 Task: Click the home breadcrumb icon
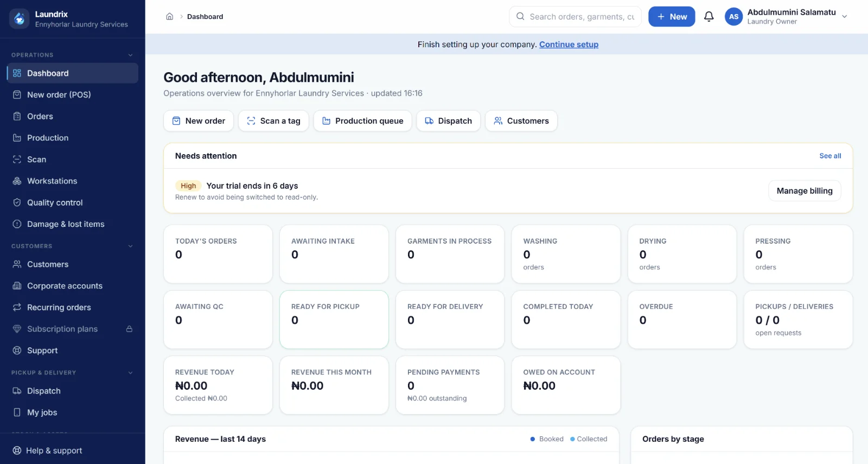pos(170,17)
